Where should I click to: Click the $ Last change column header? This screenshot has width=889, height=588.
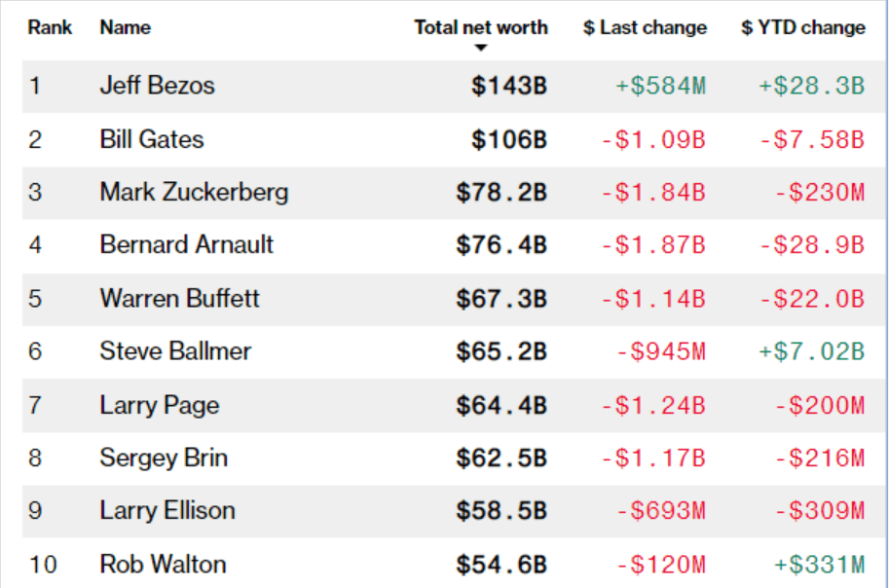(x=645, y=27)
